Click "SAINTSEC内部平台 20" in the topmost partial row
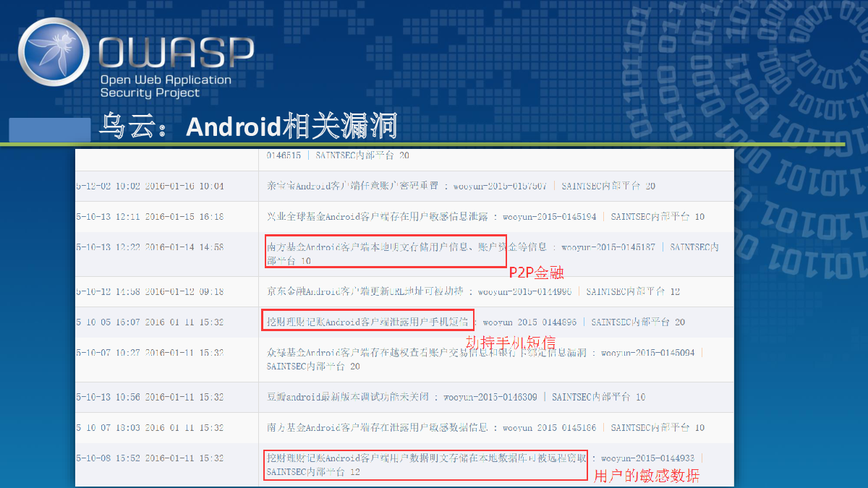Viewport: 868px width, 488px height. (x=362, y=155)
